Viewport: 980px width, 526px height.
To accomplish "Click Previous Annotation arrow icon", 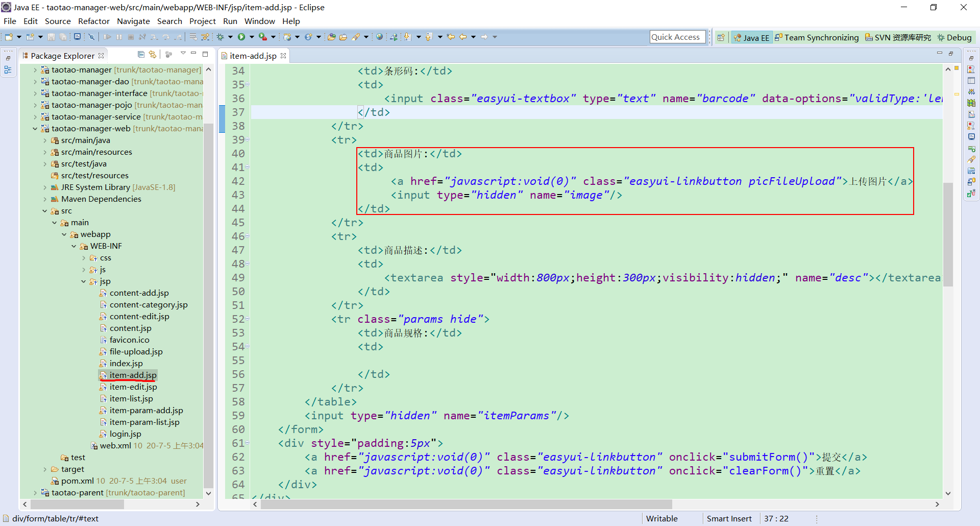I will [429, 37].
